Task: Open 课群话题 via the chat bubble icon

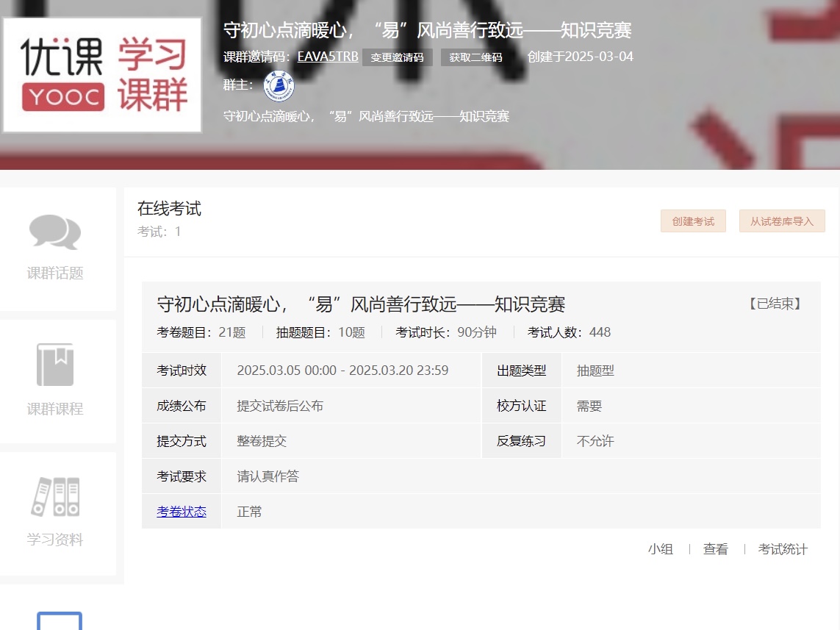Action: click(55, 232)
